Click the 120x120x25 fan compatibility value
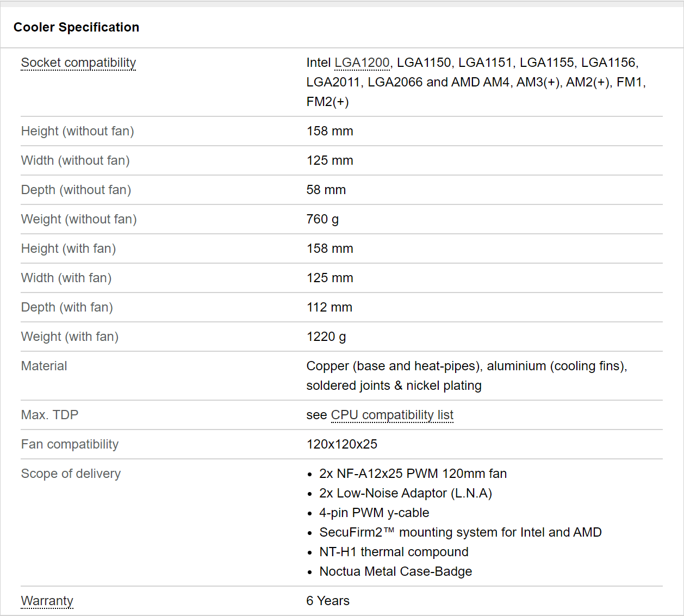684x616 pixels. pyautogui.click(x=341, y=444)
